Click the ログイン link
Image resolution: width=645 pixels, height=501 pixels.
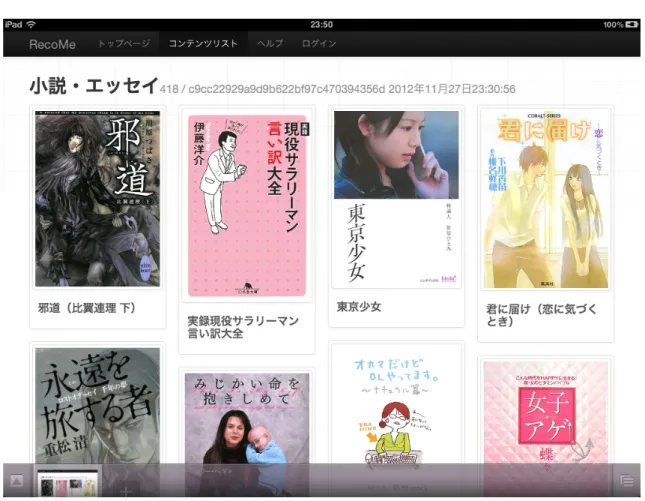[319, 43]
